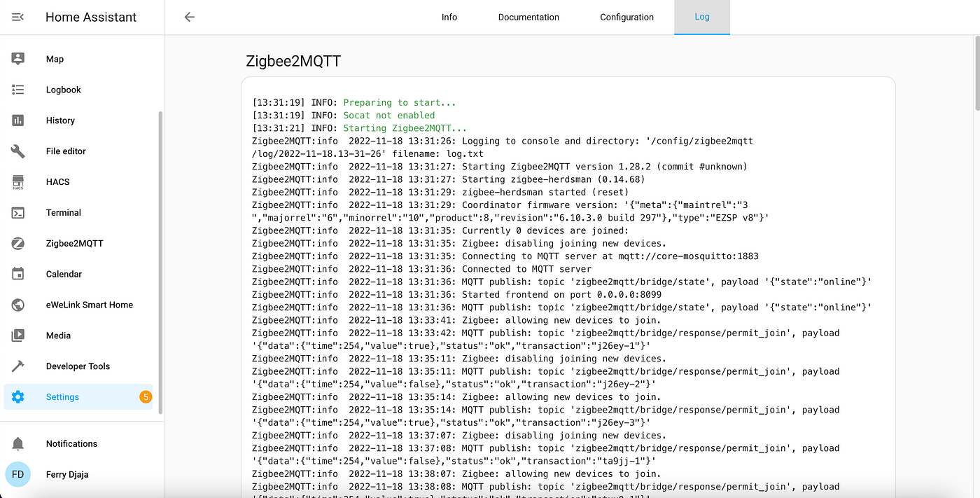
Task: Go to the History label in the sidebar
Action: (x=60, y=120)
